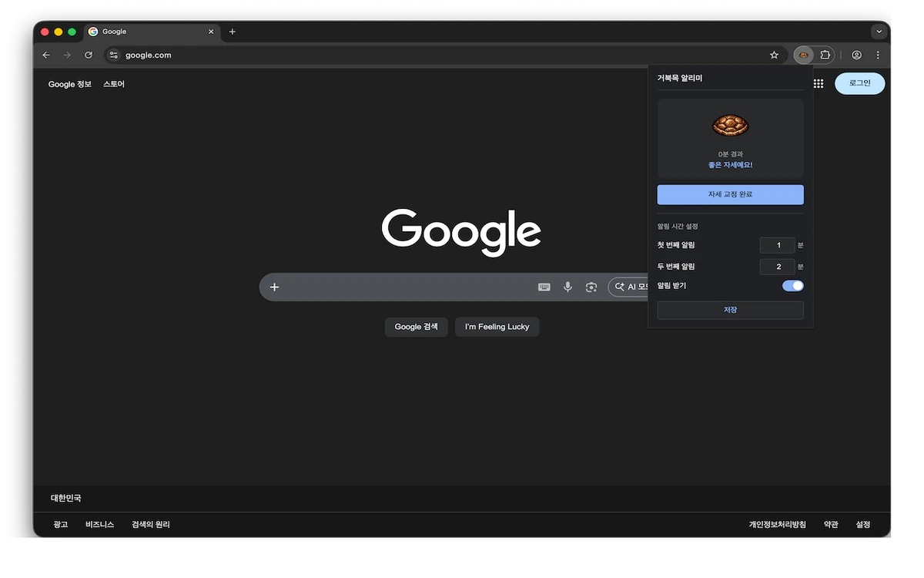Click the voice search microphone icon
This screenshot has width=924, height=578.
[567, 287]
